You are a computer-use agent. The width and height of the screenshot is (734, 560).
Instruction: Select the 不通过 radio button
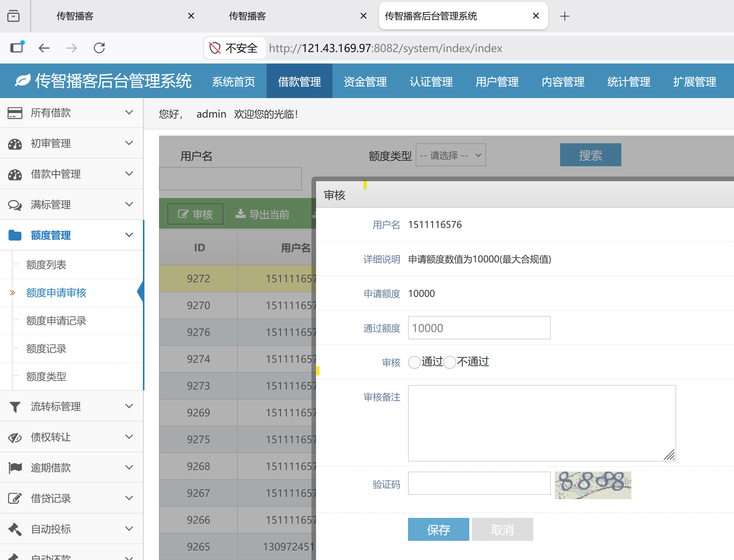(450, 362)
